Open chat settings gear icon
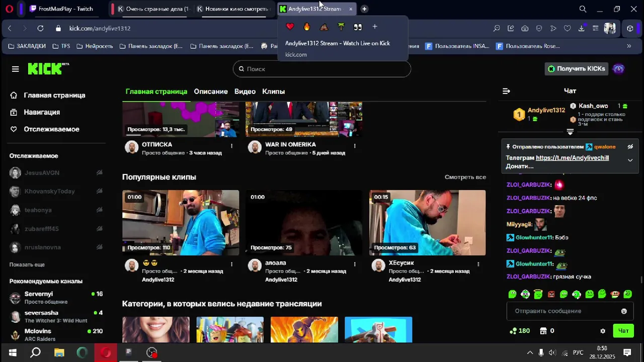The height and width of the screenshot is (362, 644). (x=603, y=331)
